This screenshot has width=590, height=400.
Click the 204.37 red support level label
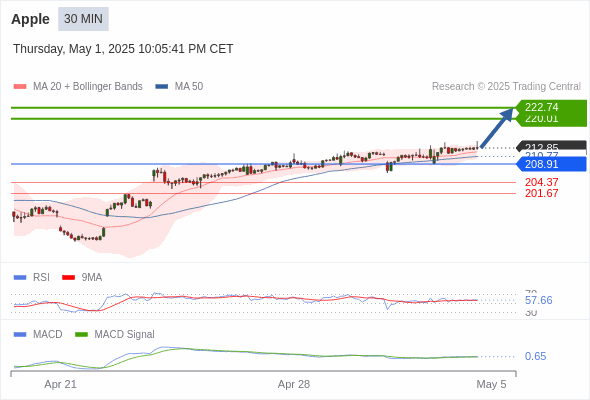point(542,182)
